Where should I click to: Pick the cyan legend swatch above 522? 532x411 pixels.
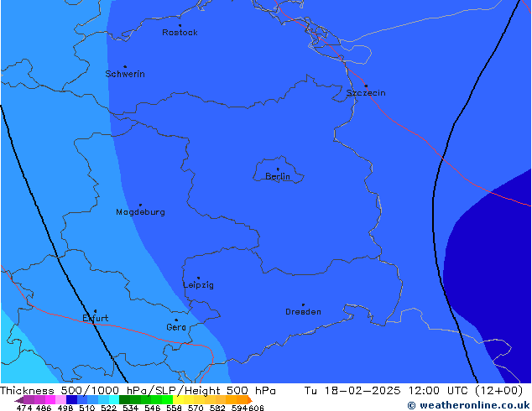(x=114, y=400)
